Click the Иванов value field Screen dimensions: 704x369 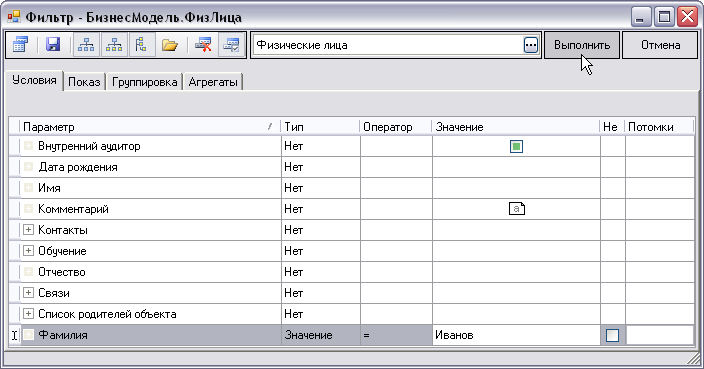tap(516, 335)
